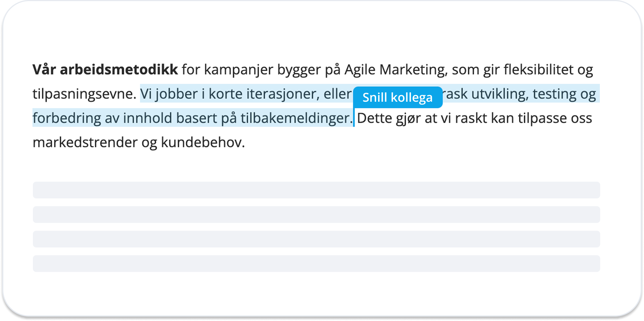This screenshot has height=321, width=644.
Task: Click the word 'Dette' after the highlight
Action: 374,118
